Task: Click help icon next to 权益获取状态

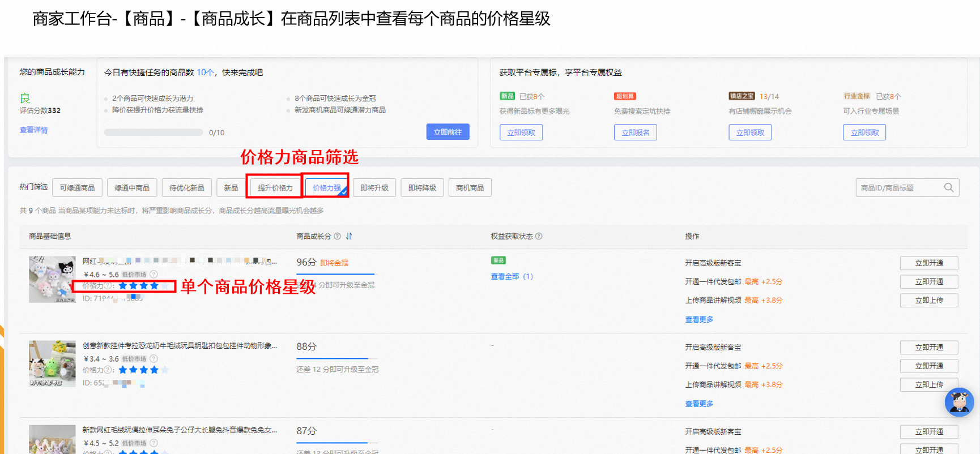Action: [x=539, y=236]
